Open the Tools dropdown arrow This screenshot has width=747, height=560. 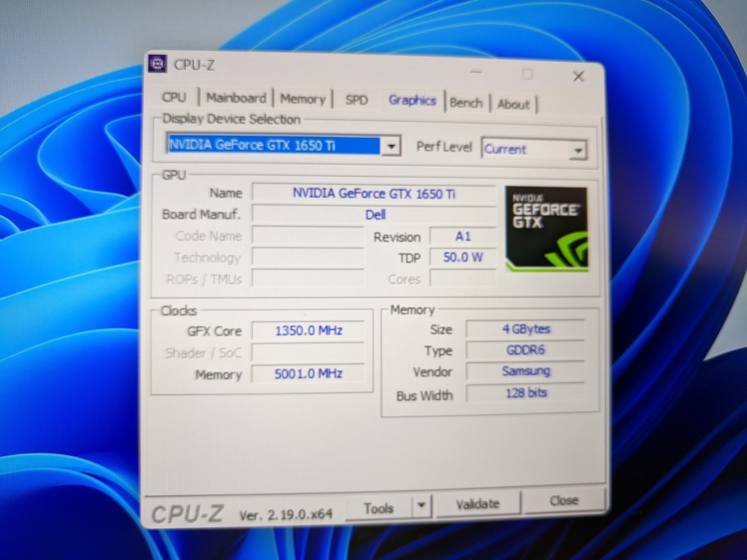tap(422, 506)
